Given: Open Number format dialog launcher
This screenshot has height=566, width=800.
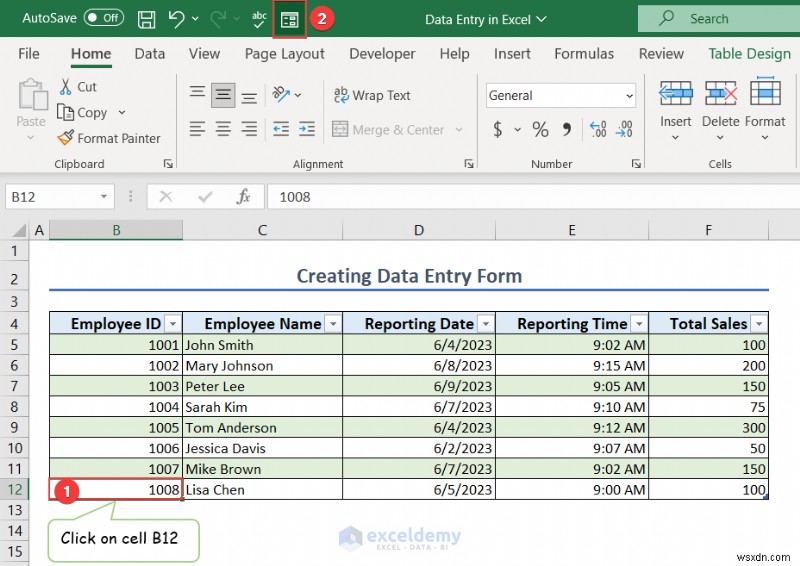Looking at the screenshot, I should (636, 163).
